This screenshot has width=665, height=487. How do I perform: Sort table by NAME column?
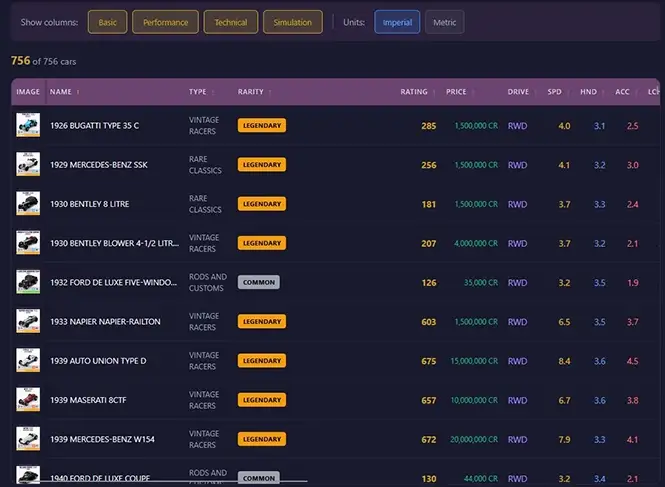[x=64, y=92]
